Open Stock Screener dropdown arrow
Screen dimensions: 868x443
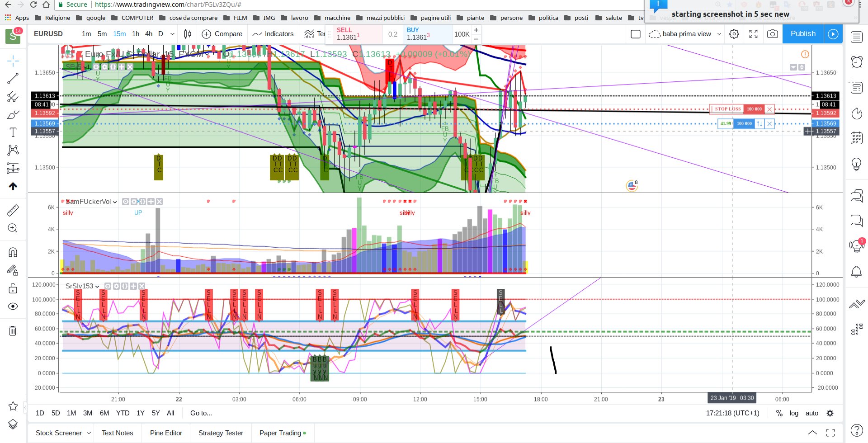89,433
